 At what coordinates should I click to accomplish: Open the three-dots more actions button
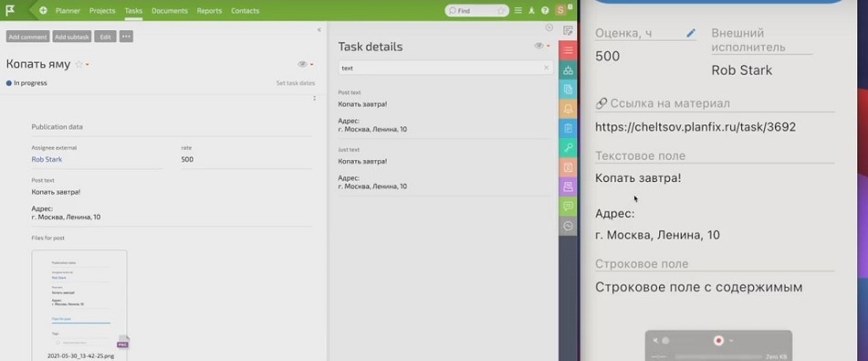(x=126, y=37)
